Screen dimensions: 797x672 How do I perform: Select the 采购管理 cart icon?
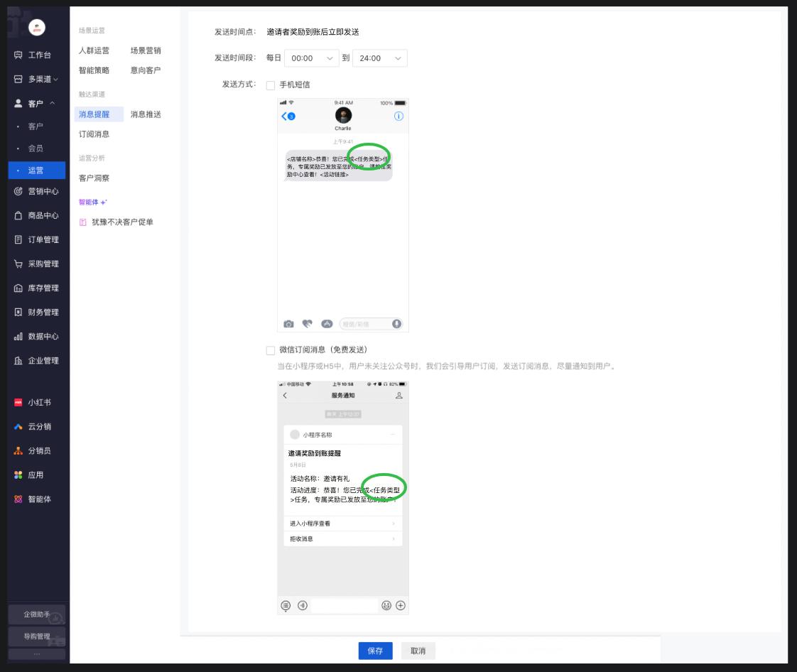coord(18,264)
